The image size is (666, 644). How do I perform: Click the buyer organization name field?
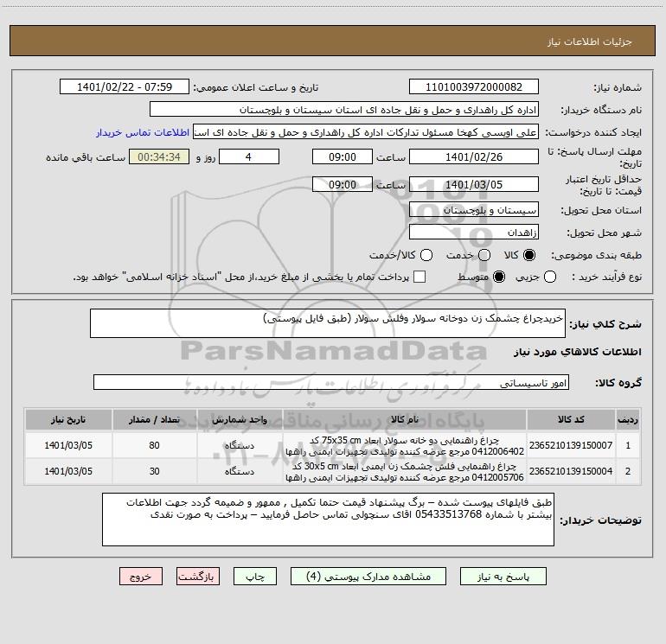(344, 110)
